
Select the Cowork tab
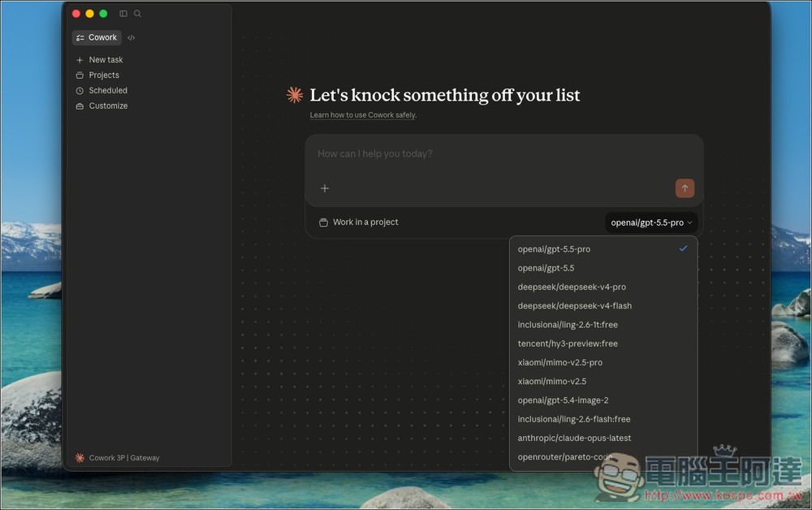pos(97,37)
